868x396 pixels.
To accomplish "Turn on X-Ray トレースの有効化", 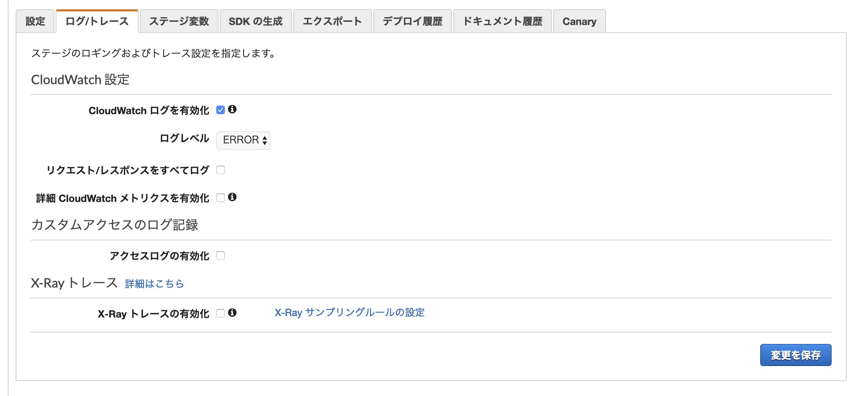I will [x=221, y=313].
